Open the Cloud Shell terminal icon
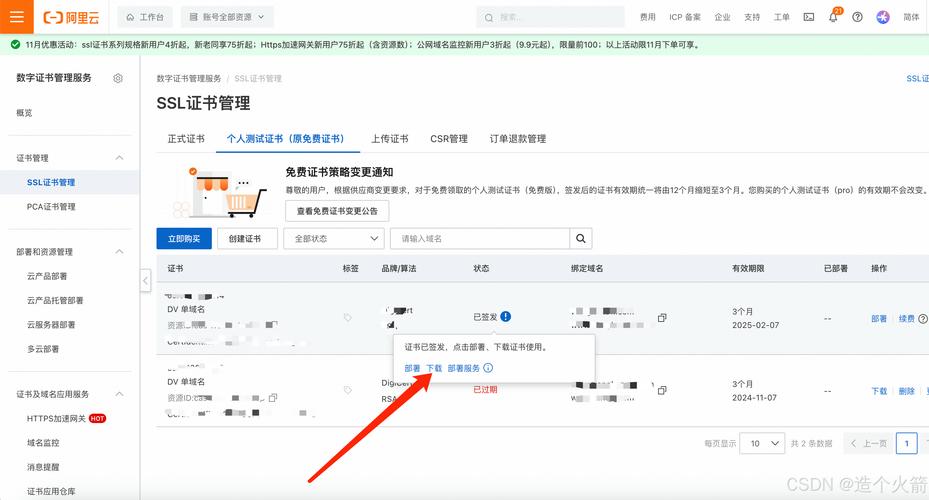The image size is (929, 500). tap(809, 17)
